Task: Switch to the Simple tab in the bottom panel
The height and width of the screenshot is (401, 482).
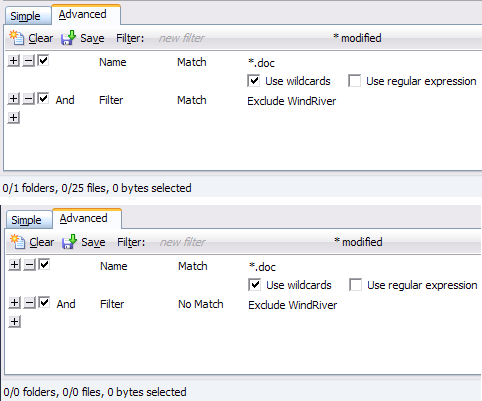Action: [x=26, y=220]
